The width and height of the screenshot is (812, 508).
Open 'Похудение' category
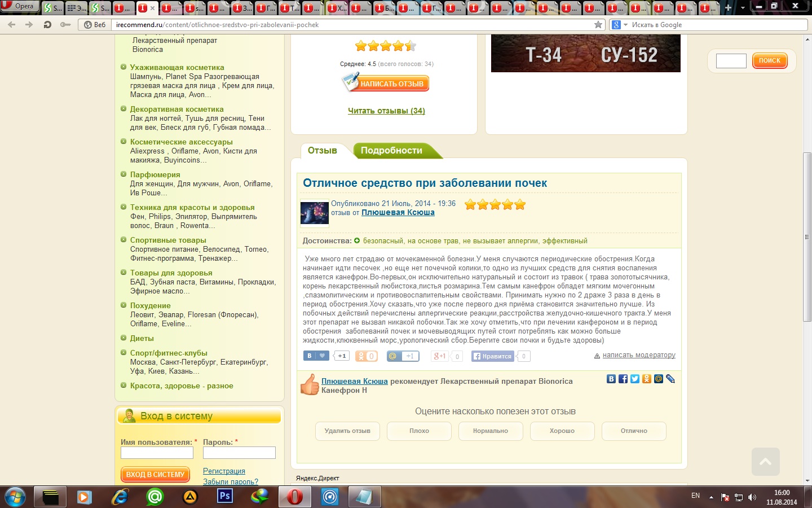(151, 305)
